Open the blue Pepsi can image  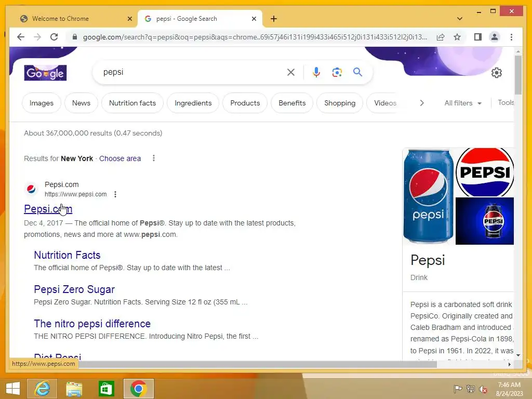tap(428, 196)
